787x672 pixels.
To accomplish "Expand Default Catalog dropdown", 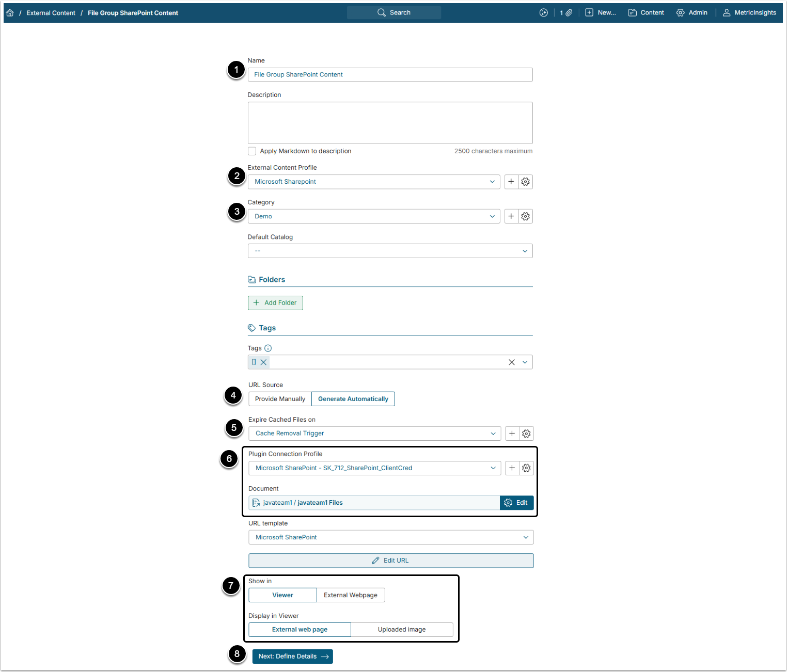I will click(390, 251).
